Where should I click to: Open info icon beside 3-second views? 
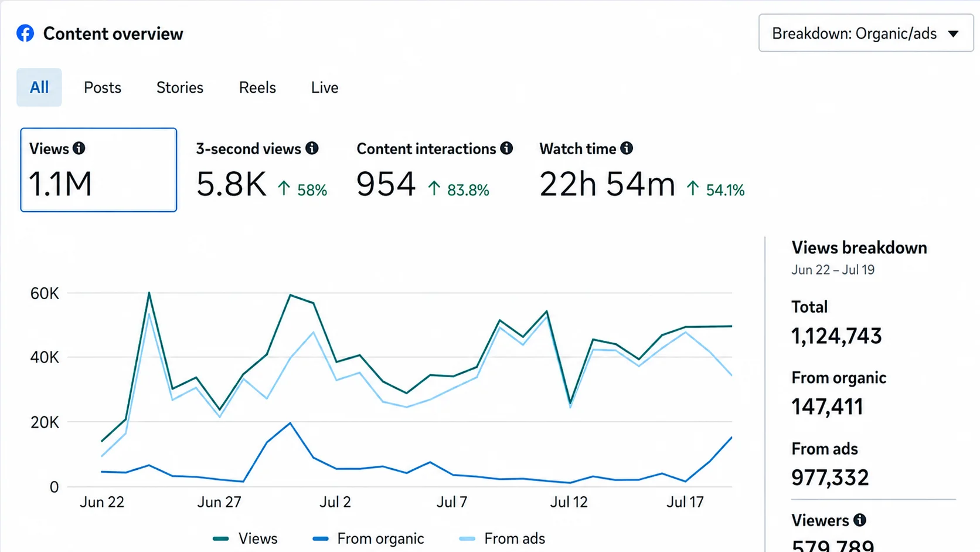tap(312, 148)
